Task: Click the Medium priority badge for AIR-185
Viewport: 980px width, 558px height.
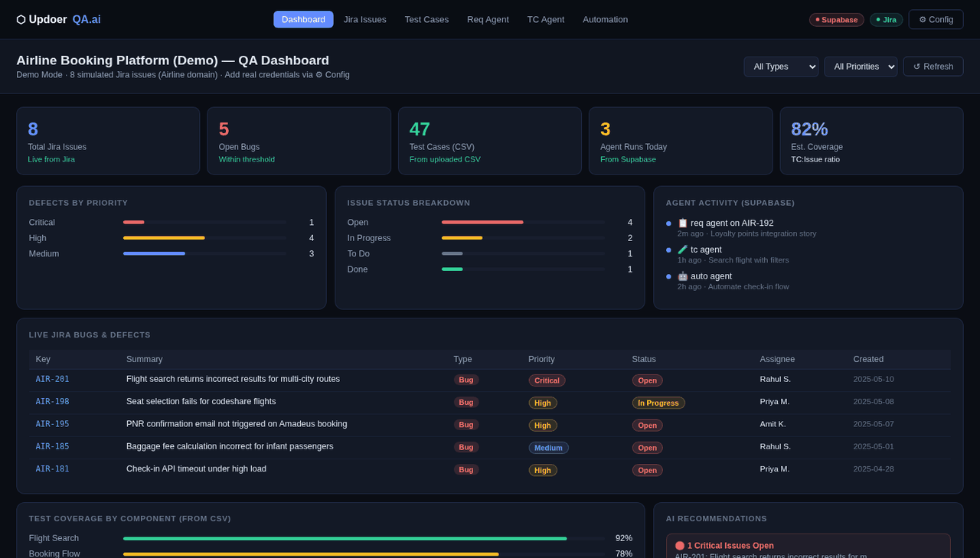Action: click(x=548, y=448)
